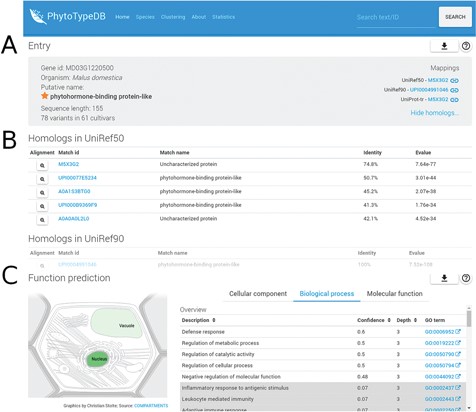Click the 74.8% identity value
The width and height of the screenshot is (476, 412).
coord(370,164)
